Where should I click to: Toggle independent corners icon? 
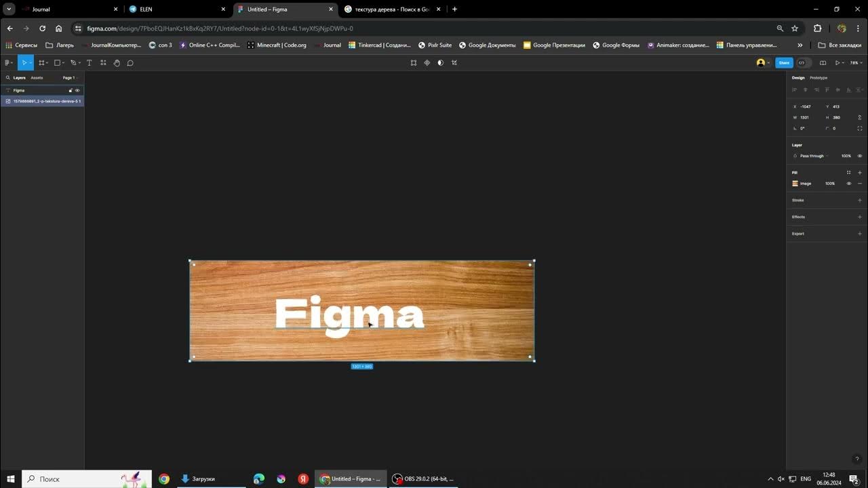click(x=860, y=128)
